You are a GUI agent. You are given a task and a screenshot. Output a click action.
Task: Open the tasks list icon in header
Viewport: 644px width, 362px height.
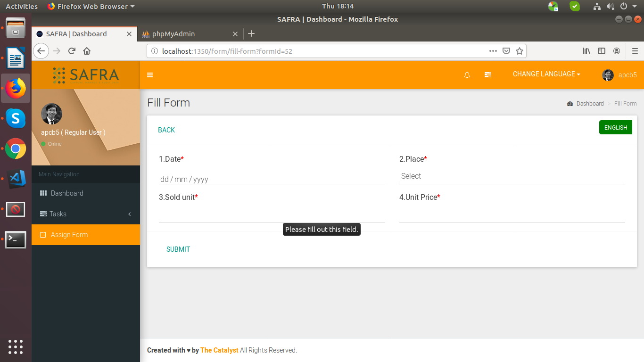pos(488,75)
